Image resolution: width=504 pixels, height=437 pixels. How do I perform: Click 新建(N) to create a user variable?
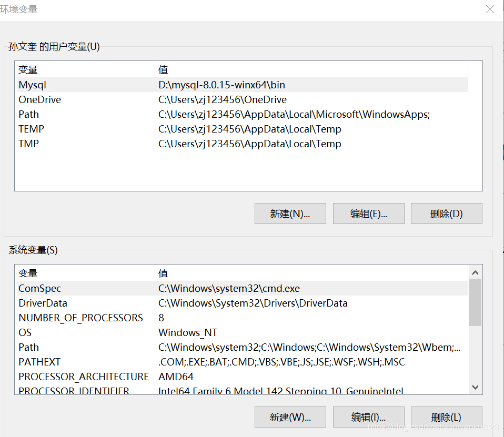coord(290,214)
